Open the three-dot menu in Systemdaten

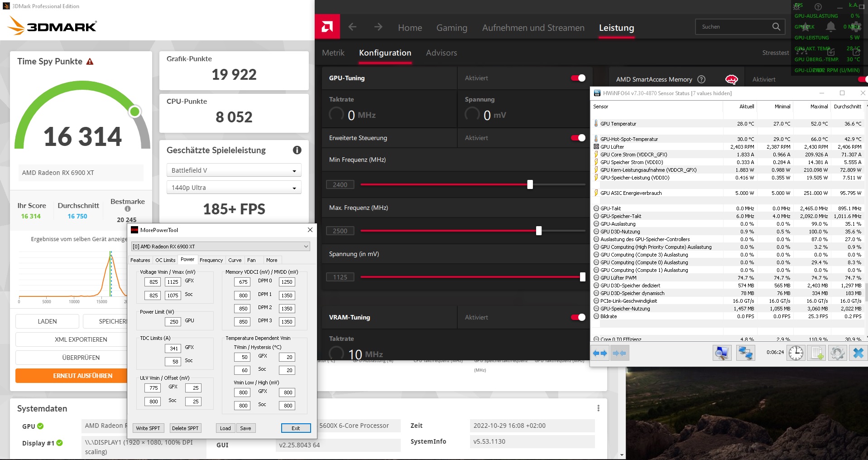coord(598,408)
